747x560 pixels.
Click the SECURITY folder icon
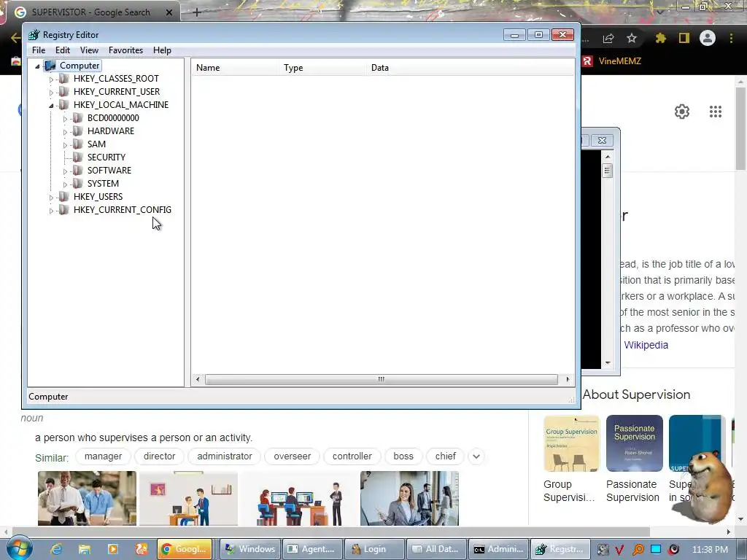77,157
